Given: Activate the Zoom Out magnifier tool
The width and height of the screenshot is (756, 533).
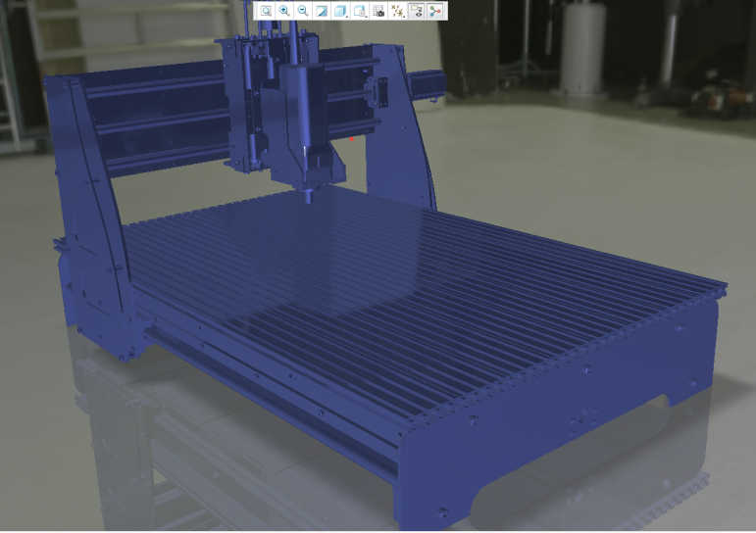Looking at the screenshot, I should pos(303,11).
